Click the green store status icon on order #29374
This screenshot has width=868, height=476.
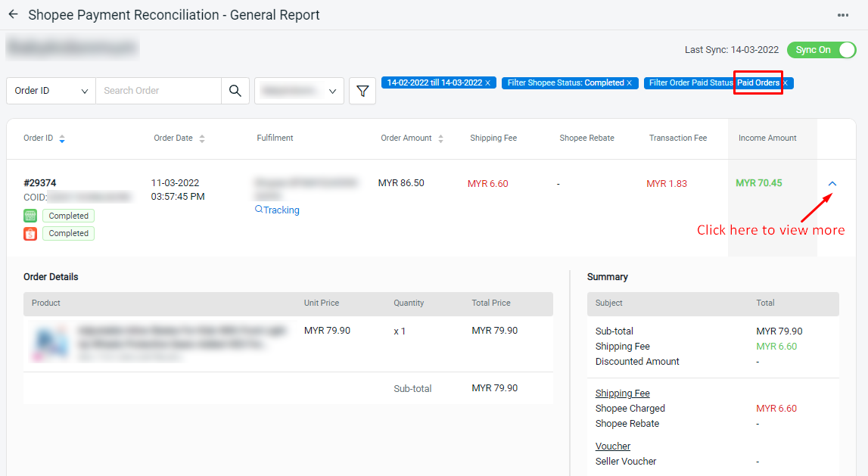(30, 216)
